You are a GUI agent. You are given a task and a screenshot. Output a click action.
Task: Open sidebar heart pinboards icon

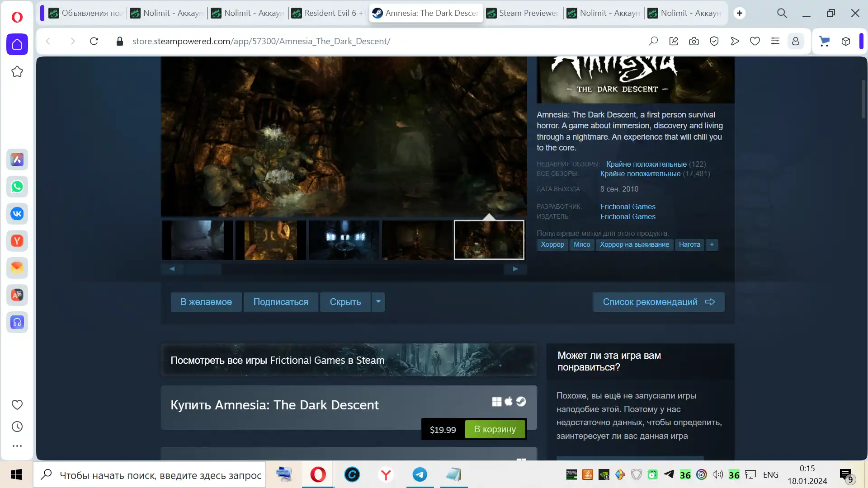point(17,405)
